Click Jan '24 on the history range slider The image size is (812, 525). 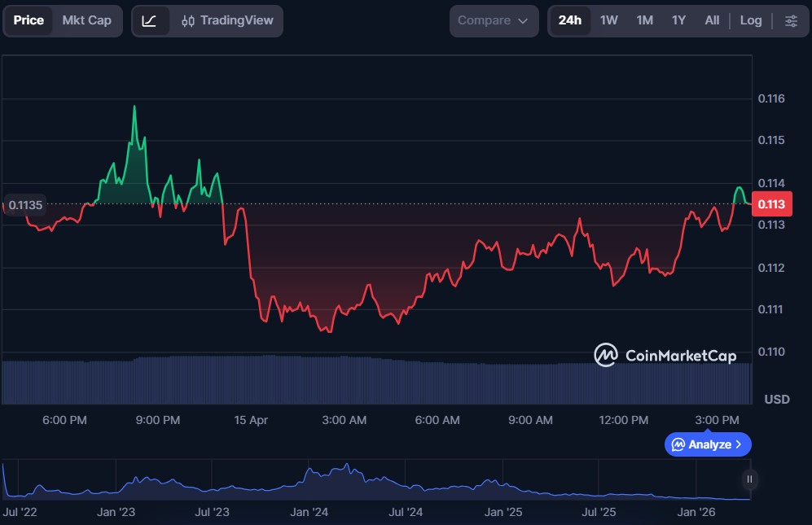point(309,512)
